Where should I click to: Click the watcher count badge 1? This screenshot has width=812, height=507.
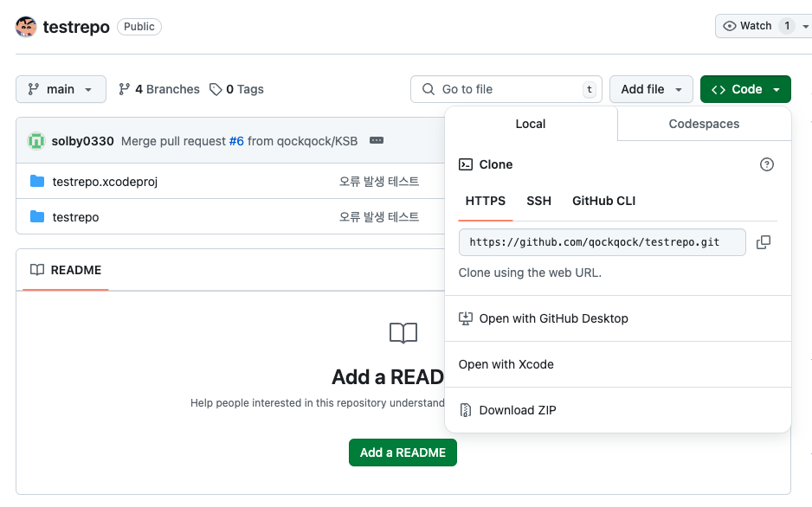[x=787, y=26]
